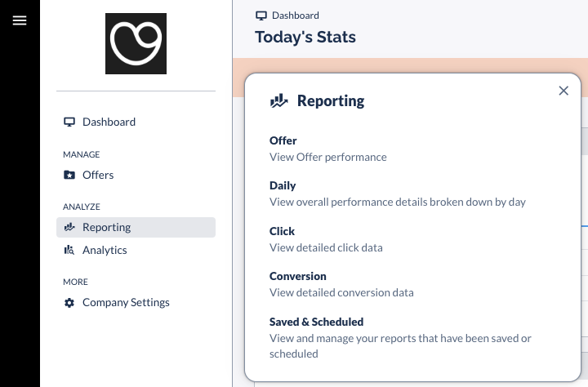Click the Analytics icon in sidebar
588x387 pixels.
pyautogui.click(x=69, y=251)
